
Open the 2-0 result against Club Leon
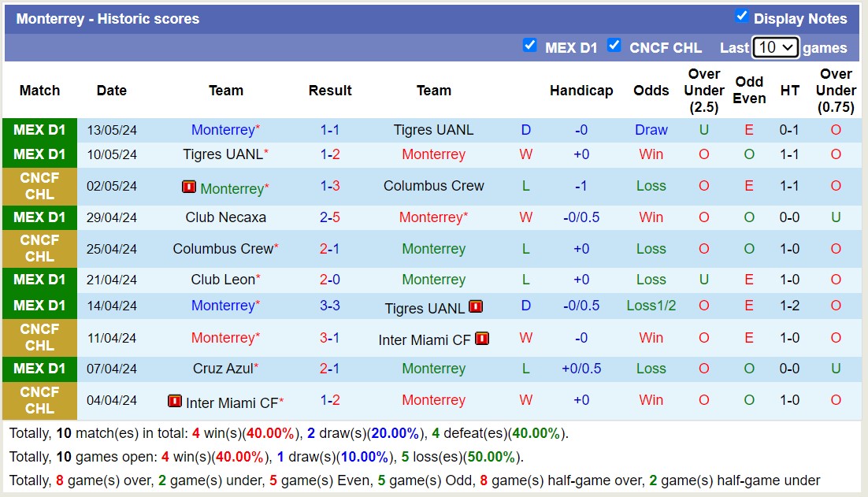[330, 280]
